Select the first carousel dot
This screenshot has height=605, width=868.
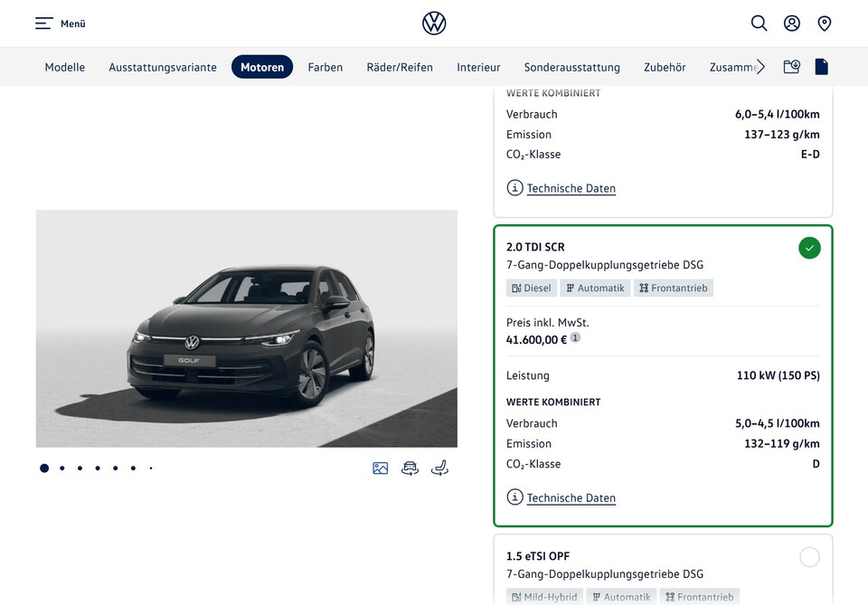[x=44, y=468]
